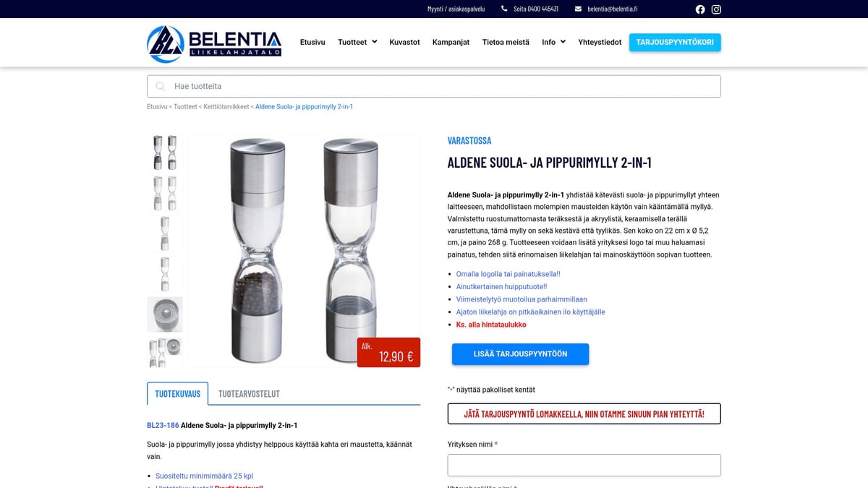Click the Hae tuotteita search field
The height and width of the screenshot is (488, 868).
tap(434, 86)
